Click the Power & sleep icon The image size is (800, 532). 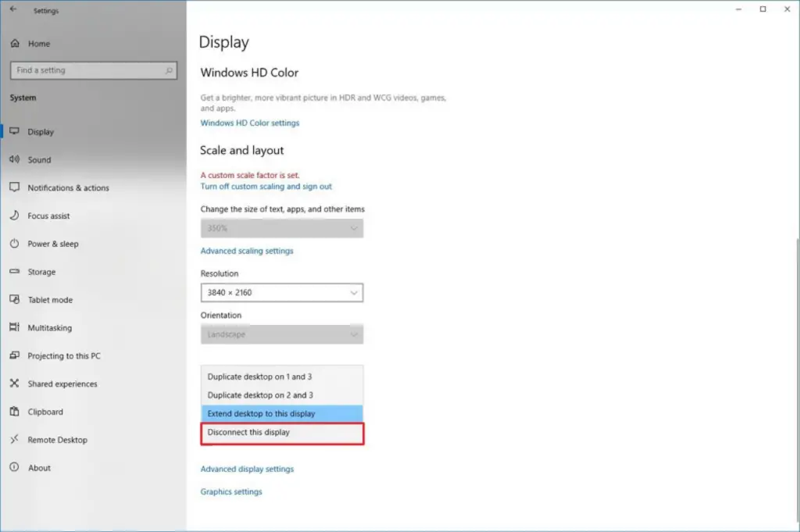pos(14,243)
